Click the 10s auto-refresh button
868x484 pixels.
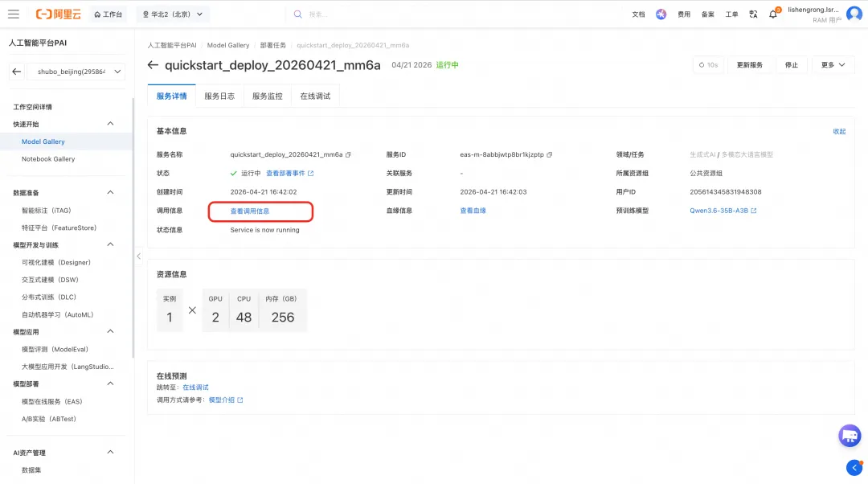pyautogui.click(x=708, y=65)
